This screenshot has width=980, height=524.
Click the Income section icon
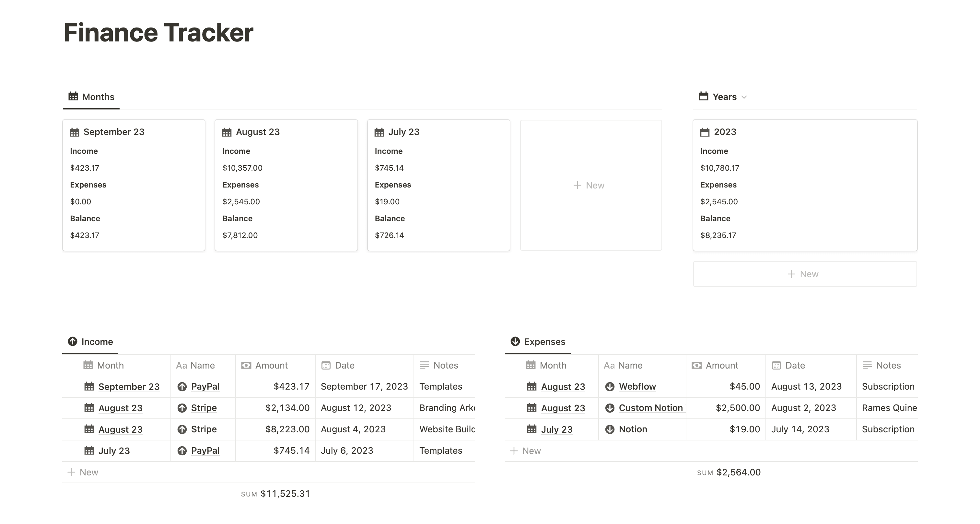coord(71,341)
